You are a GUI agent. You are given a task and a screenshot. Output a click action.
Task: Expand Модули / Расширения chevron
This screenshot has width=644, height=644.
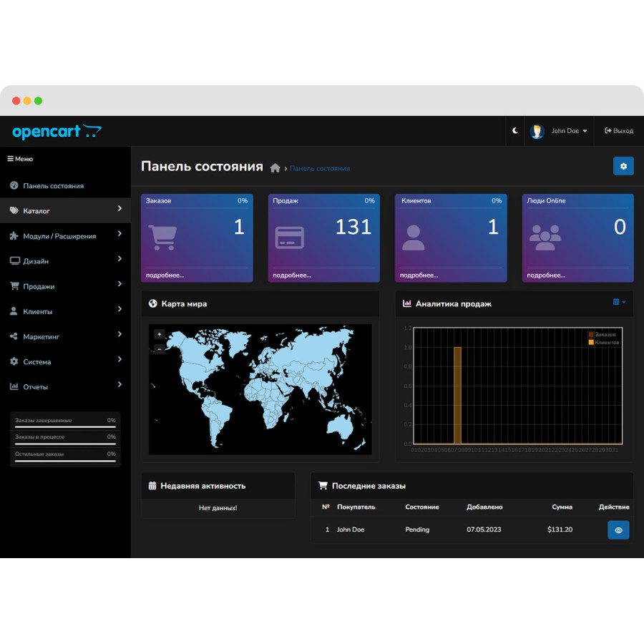click(119, 234)
